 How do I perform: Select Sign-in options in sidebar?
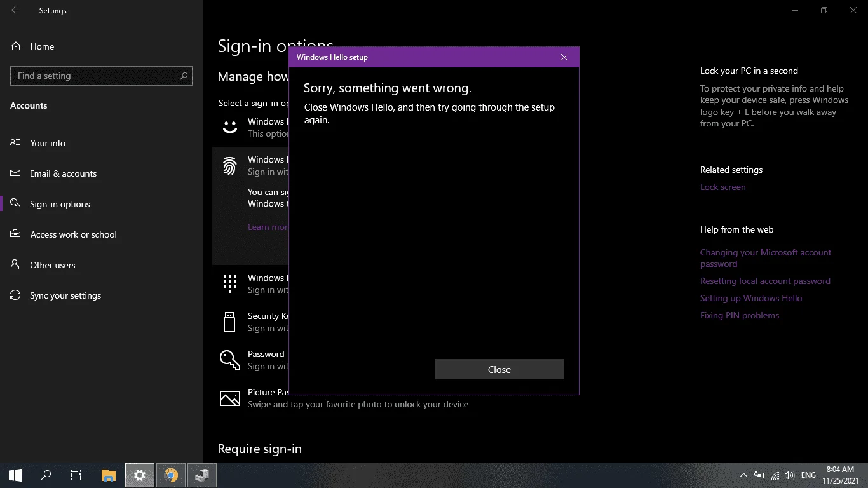pos(102,204)
